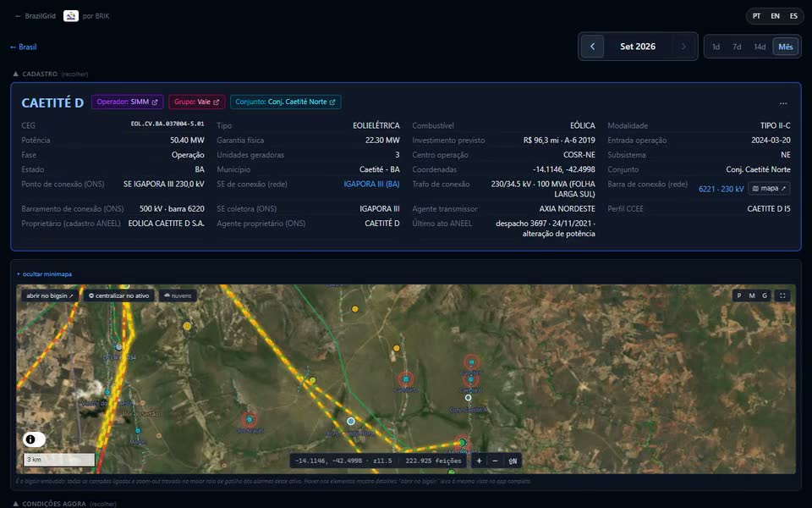Go back via the BrazilGrid arrow link
The width and height of the screenshot is (812, 508).
click(36, 16)
